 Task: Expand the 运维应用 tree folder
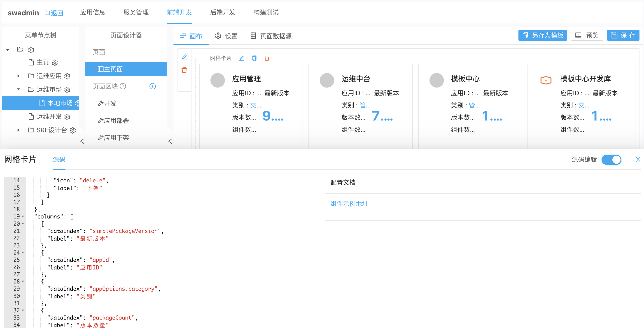tap(18, 76)
